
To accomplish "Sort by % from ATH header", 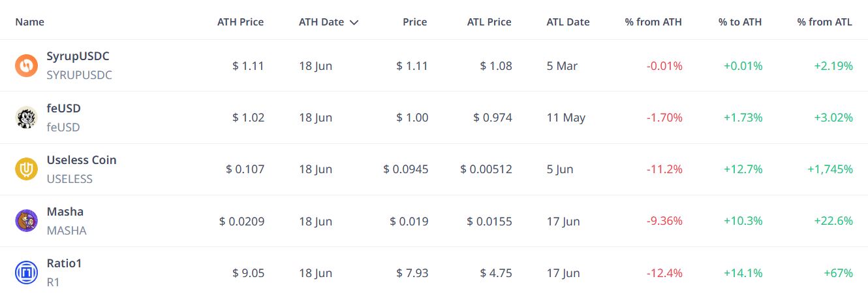I will (x=653, y=22).
